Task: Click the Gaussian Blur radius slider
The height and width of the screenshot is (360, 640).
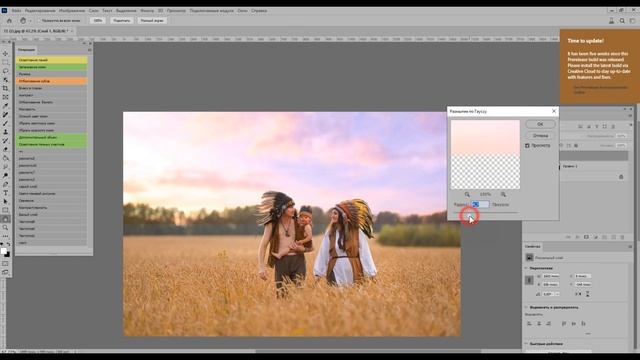Action: (485, 213)
